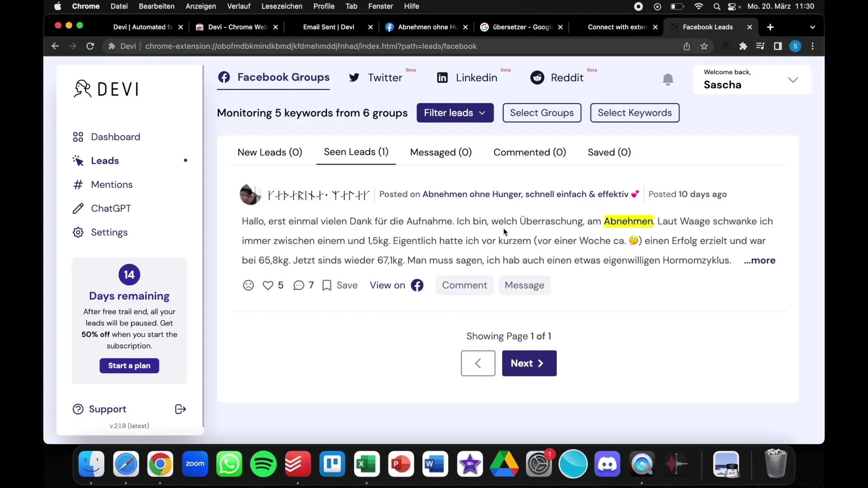Click the poster's profile avatar
Image resolution: width=868 pixels, height=488 pixels.
click(250, 194)
